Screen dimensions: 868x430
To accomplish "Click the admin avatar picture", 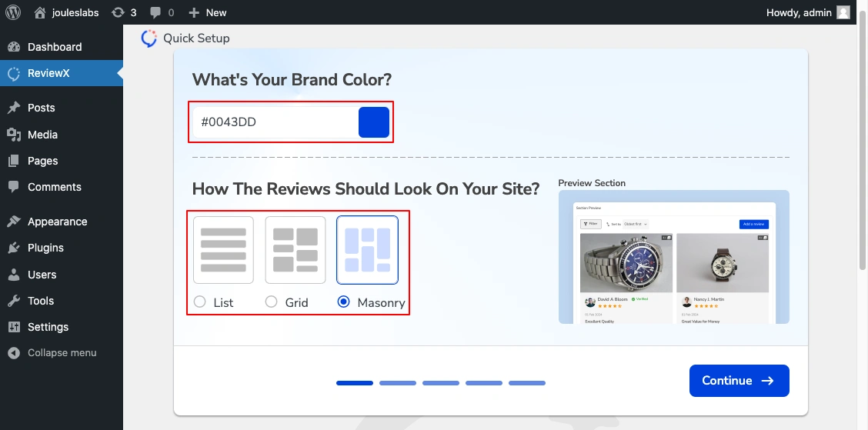I will click(x=843, y=12).
